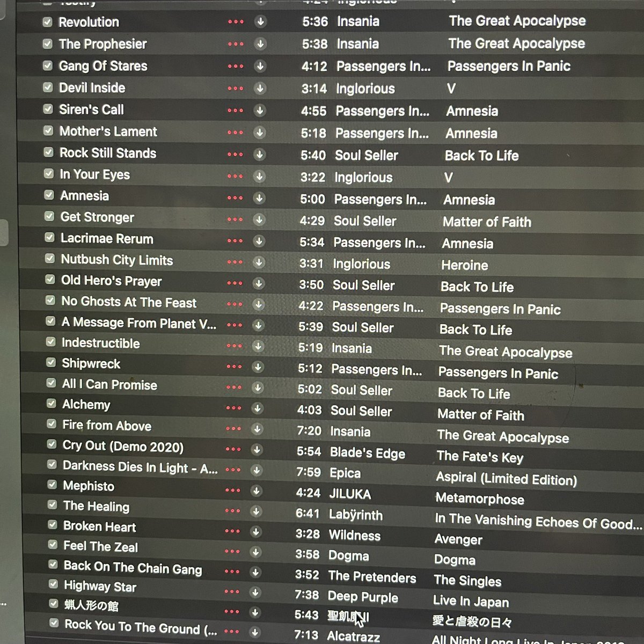Viewport: 644px width, 644px height.
Task: Click the artist name 'The Pretenders'
Action: tap(372, 577)
